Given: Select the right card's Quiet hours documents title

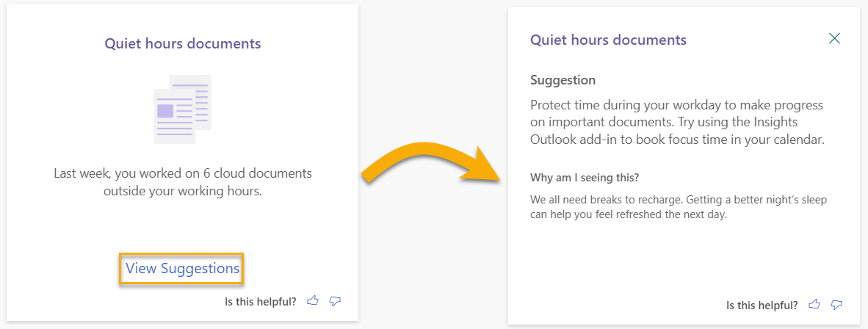Looking at the screenshot, I should (608, 40).
